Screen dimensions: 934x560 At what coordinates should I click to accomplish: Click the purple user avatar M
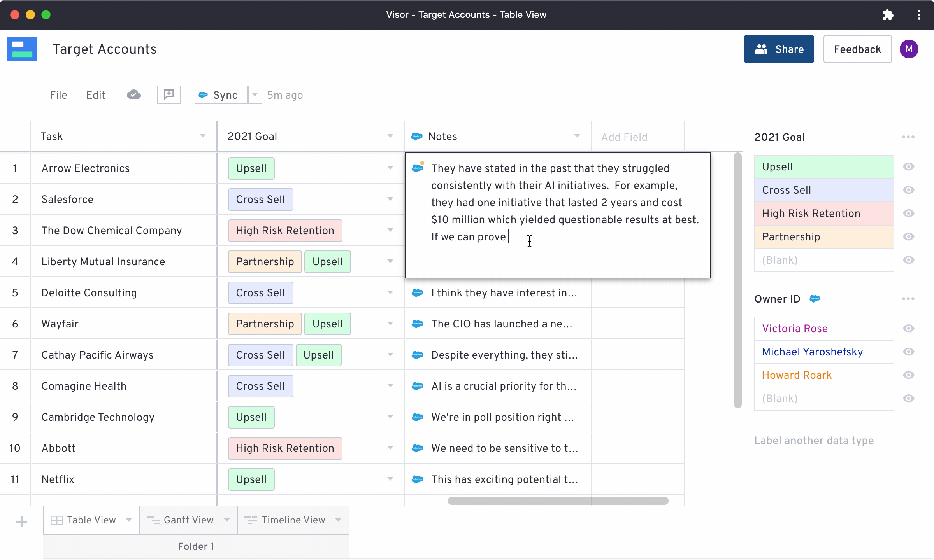pyautogui.click(x=909, y=49)
